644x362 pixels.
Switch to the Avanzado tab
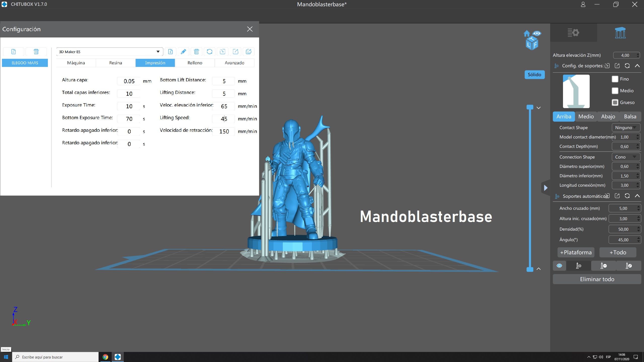[234, 63]
